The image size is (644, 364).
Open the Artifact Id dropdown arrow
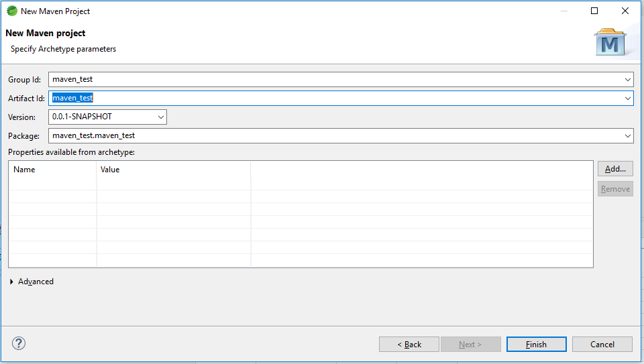click(628, 99)
